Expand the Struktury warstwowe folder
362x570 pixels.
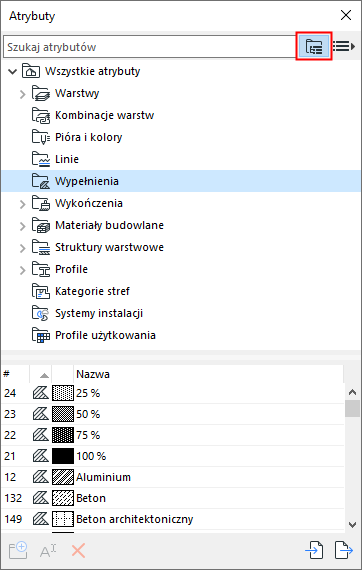[23, 248]
